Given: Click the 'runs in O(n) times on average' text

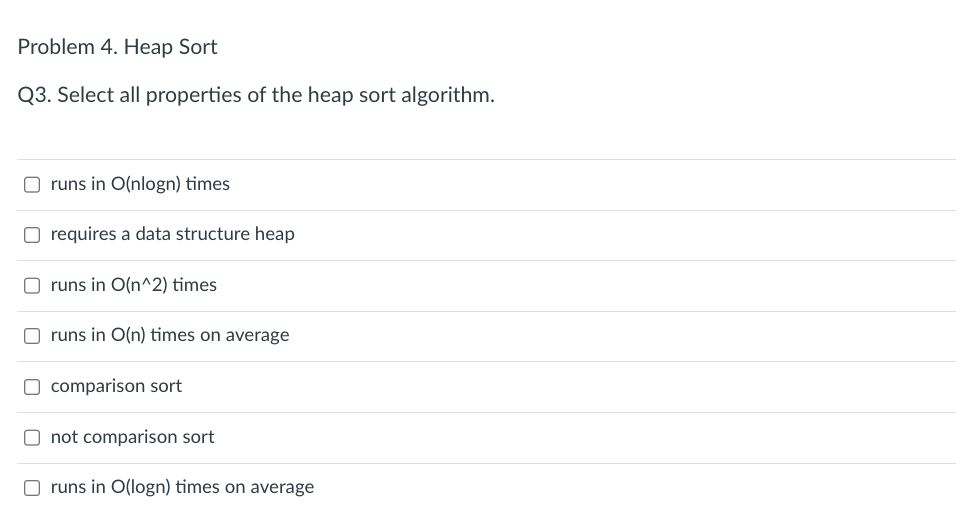Looking at the screenshot, I should pos(170,335).
